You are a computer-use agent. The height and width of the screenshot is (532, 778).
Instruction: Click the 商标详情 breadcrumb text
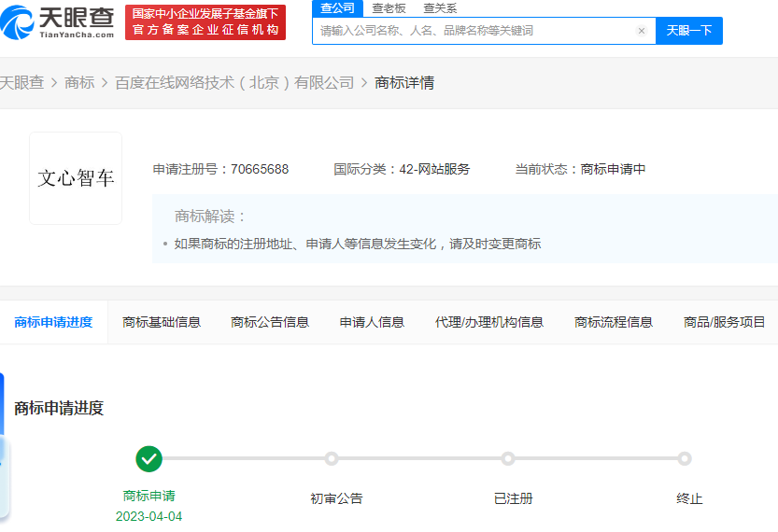pyautogui.click(x=404, y=83)
